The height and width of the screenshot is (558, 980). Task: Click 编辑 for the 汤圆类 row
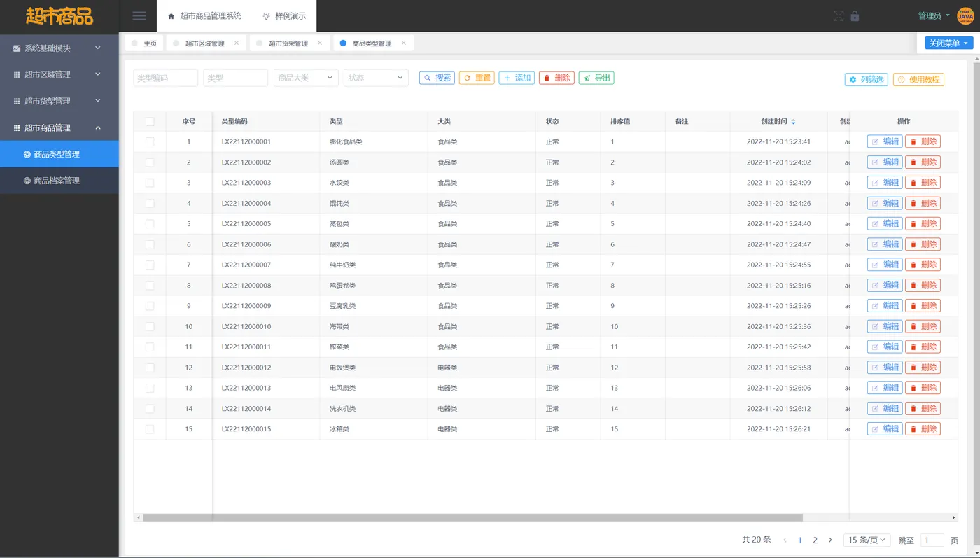(x=885, y=162)
